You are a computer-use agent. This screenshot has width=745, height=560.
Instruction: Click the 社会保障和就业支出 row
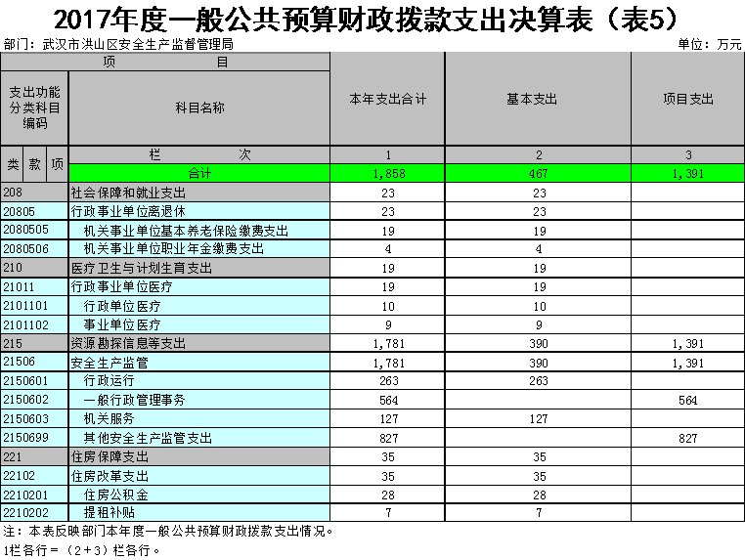198,193
